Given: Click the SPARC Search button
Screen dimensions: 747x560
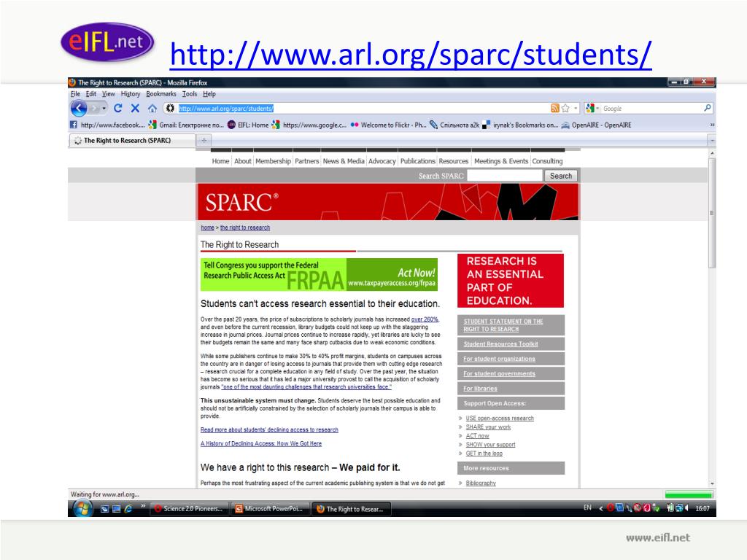Looking at the screenshot, I should click(561, 176).
